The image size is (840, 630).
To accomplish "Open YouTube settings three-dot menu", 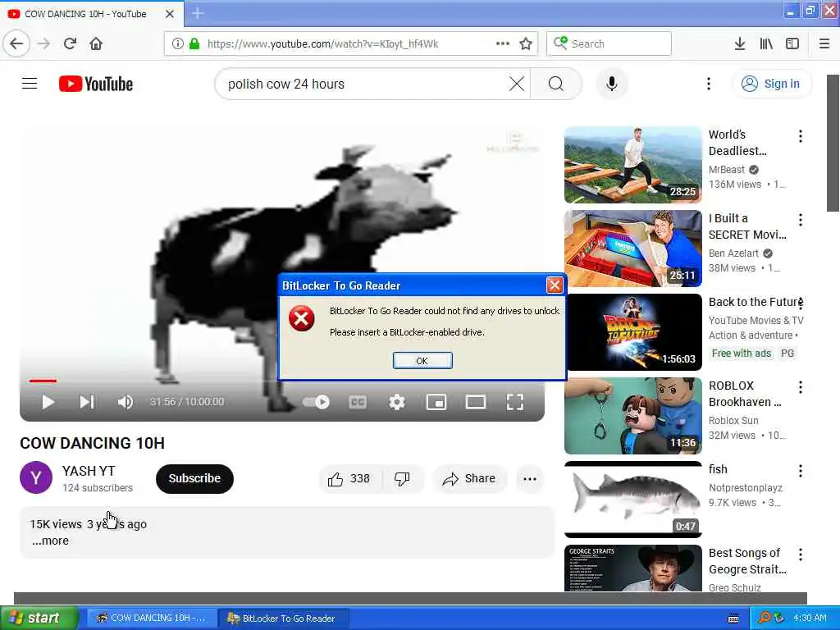I will (708, 84).
